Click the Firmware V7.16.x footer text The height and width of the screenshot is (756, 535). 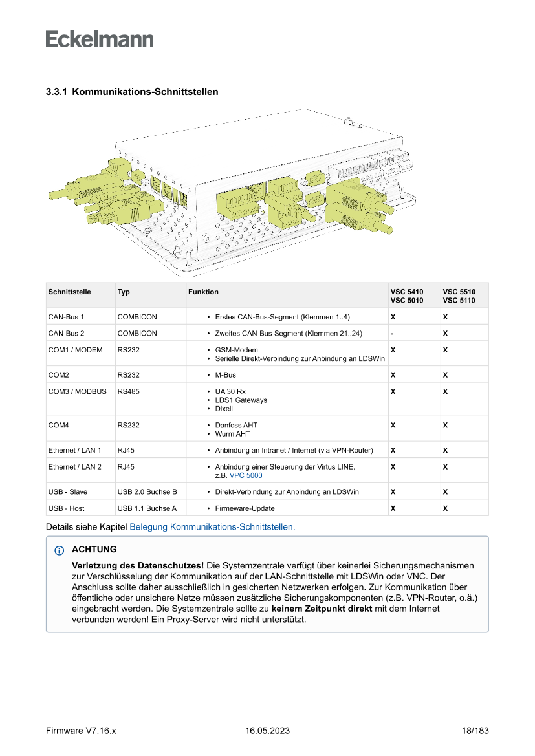81,731
